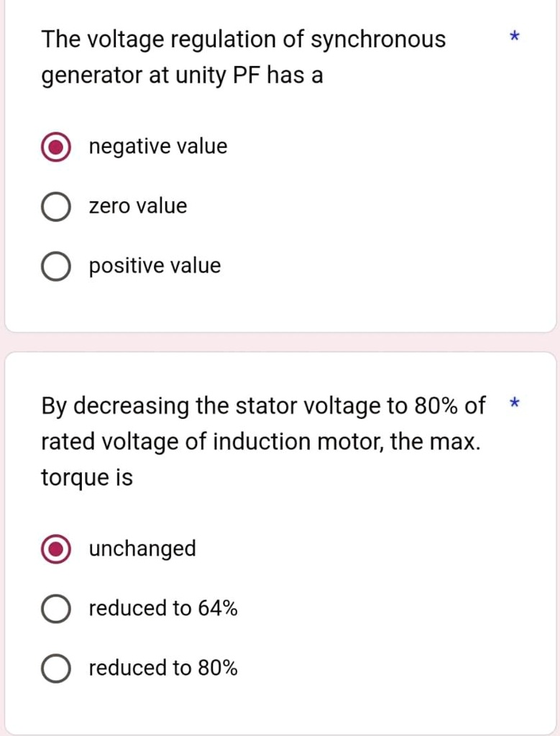Choose "reduced to 64%" radio button
The width and height of the screenshot is (560, 736).
[55, 608]
